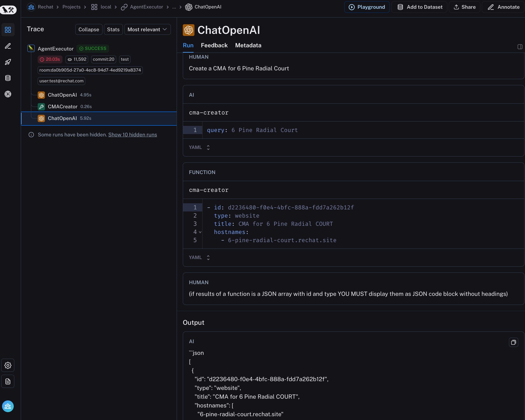Open the globe hub icon in sidebar
The width and height of the screenshot is (525, 420).
(8, 94)
